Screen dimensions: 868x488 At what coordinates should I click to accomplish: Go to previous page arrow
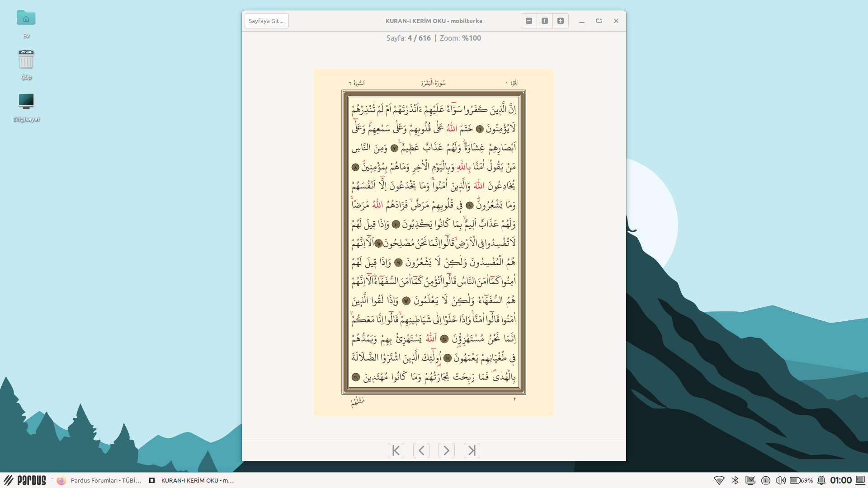pyautogui.click(x=421, y=450)
